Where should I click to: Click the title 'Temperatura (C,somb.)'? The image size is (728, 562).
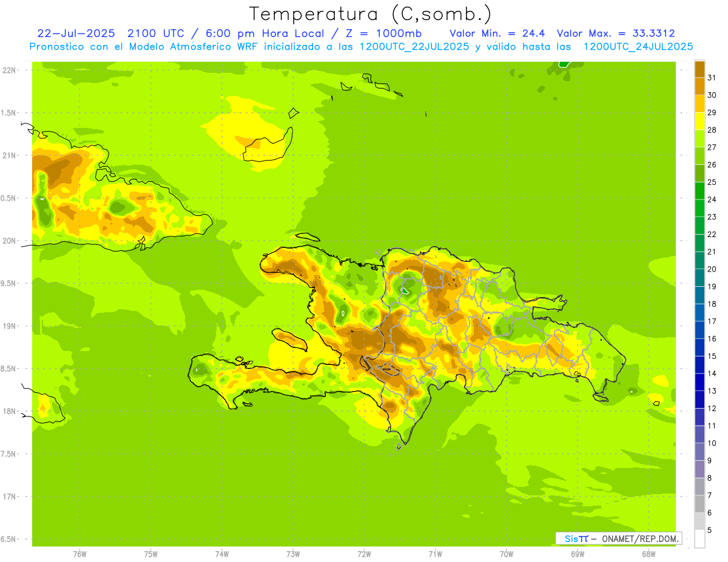[371, 14]
